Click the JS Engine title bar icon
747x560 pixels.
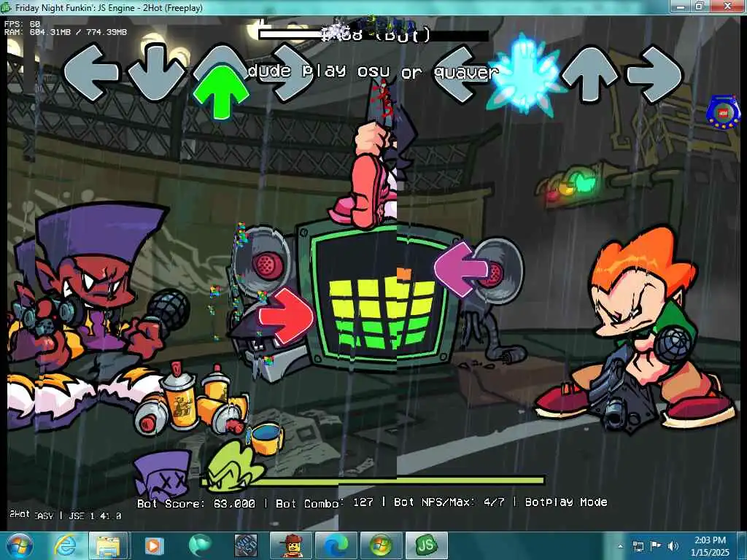[6, 7]
